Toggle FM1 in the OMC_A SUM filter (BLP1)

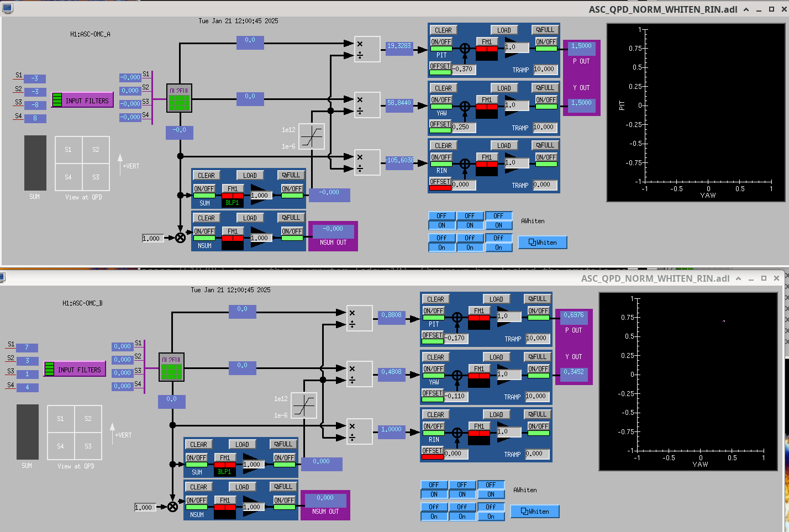pos(233,192)
